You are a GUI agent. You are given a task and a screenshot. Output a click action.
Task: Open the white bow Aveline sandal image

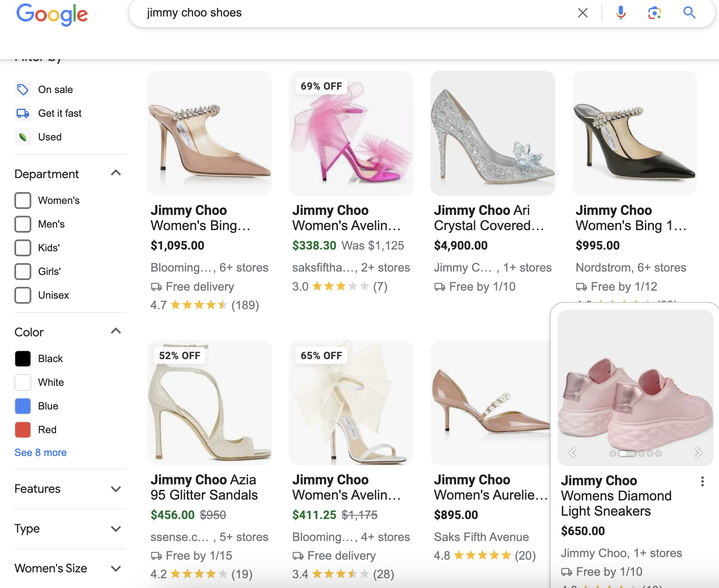[351, 403]
